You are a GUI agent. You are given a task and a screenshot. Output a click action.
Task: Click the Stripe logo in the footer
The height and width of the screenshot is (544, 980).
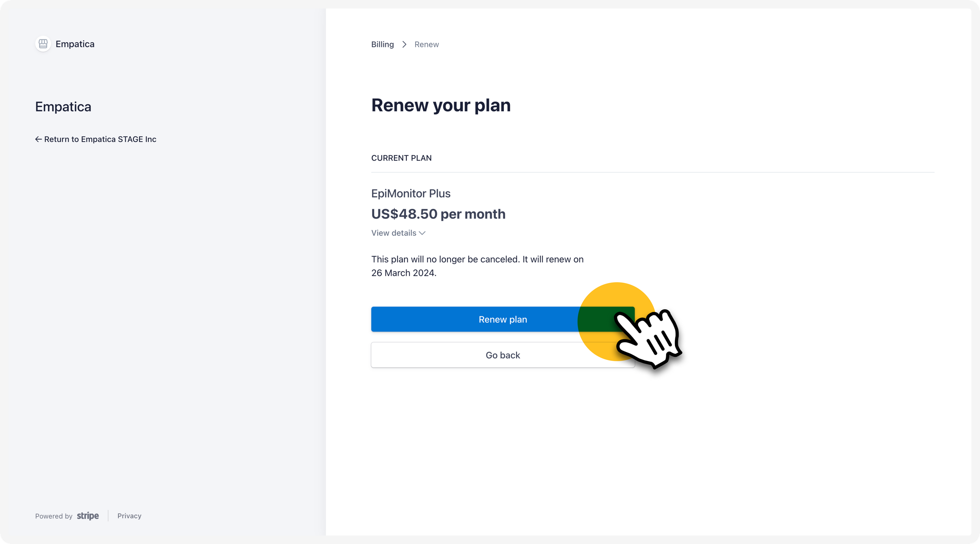pos(88,516)
